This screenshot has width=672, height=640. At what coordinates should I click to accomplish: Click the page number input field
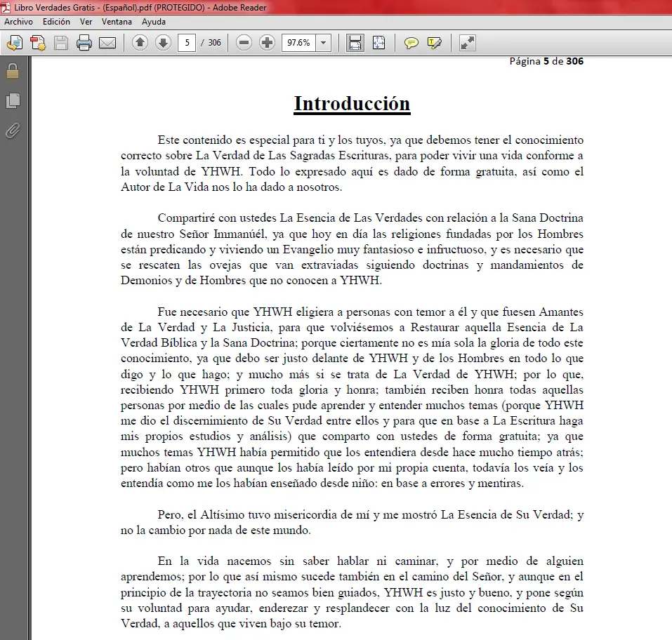(187, 43)
